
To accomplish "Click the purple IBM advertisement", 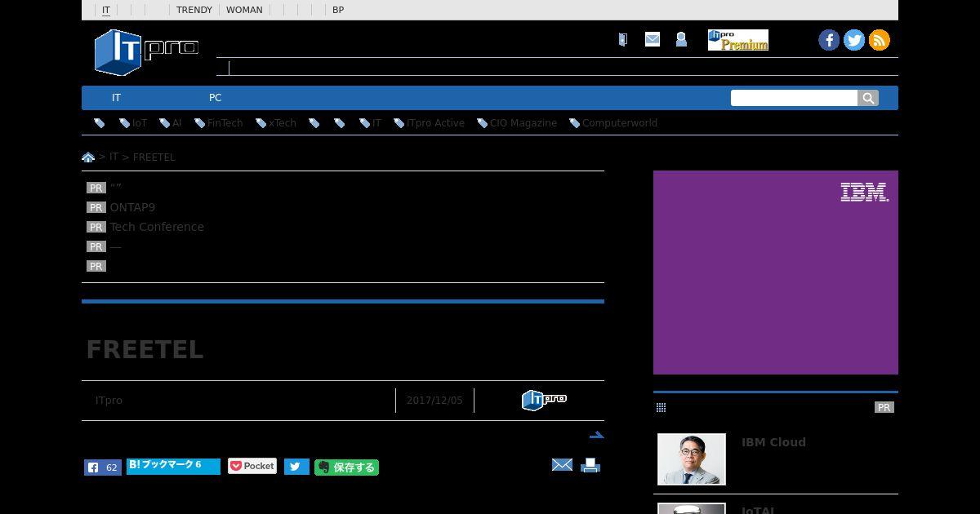I will pos(776,273).
